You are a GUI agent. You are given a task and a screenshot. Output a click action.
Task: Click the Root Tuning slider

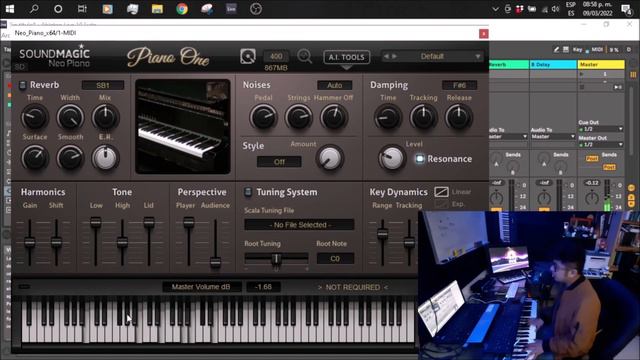click(x=276, y=258)
